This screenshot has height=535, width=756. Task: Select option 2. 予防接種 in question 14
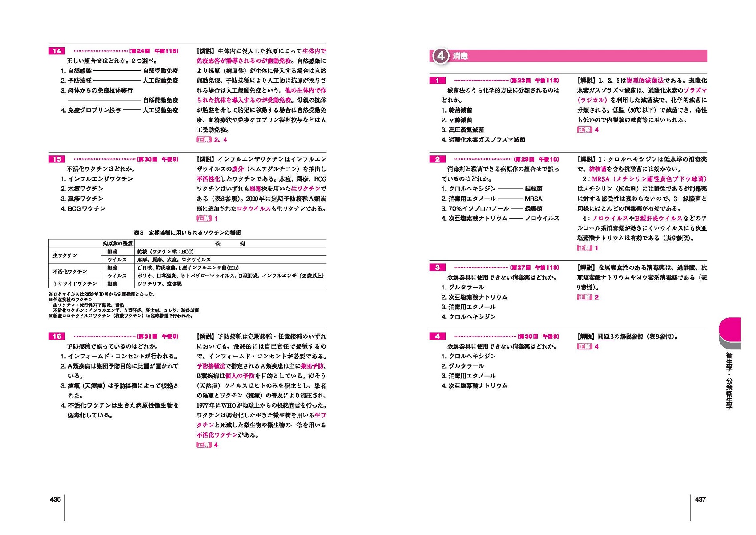pos(119,81)
